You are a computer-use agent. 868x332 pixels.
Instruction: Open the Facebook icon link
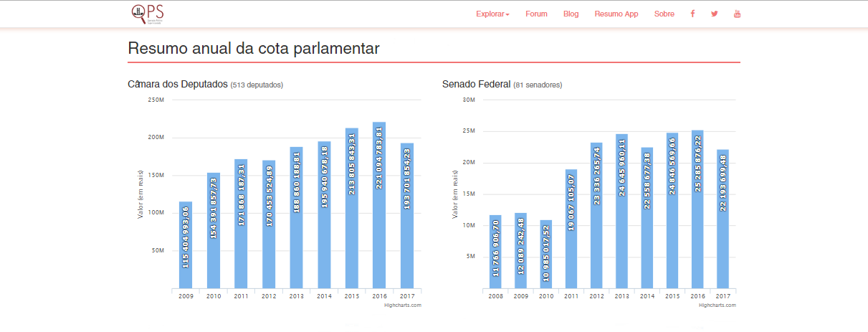click(x=692, y=14)
